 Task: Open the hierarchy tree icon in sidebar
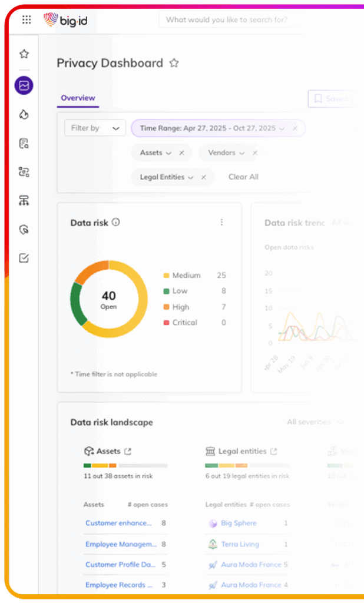(x=24, y=201)
